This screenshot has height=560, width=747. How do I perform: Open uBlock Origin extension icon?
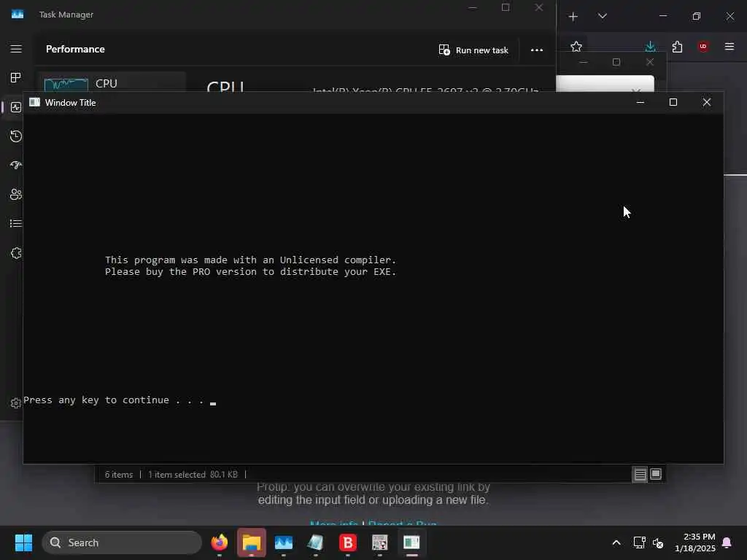click(x=703, y=46)
